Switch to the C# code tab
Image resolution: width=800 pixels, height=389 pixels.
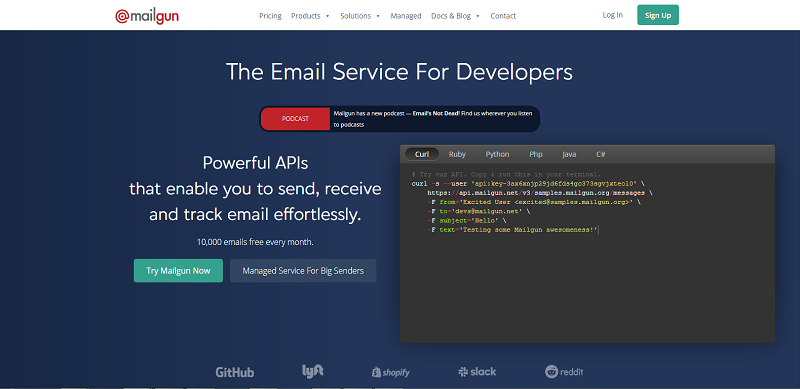click(601, 154)
